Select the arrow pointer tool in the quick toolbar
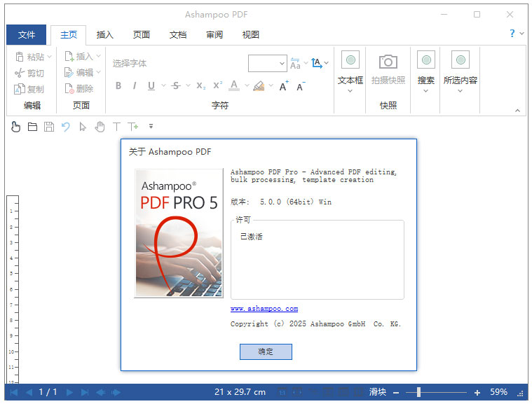This screenshot has width=532, height=404. (83, 127)
